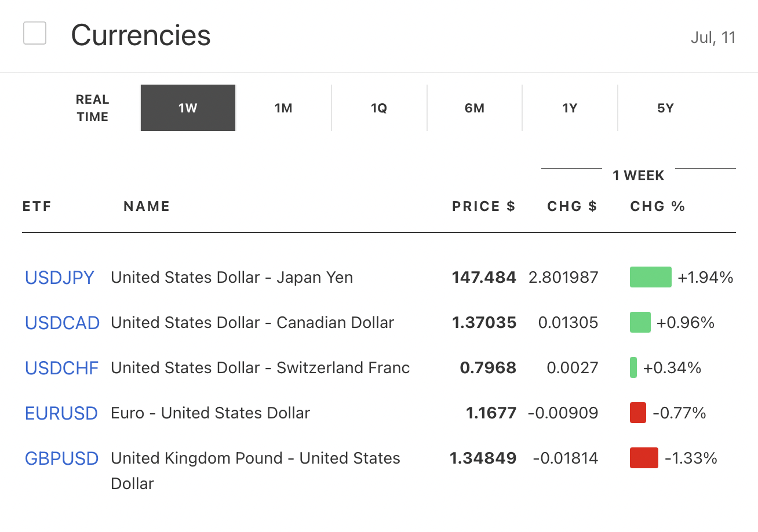
Task: Click the Euro - United States Dollar name
Action: coord(210,413)
